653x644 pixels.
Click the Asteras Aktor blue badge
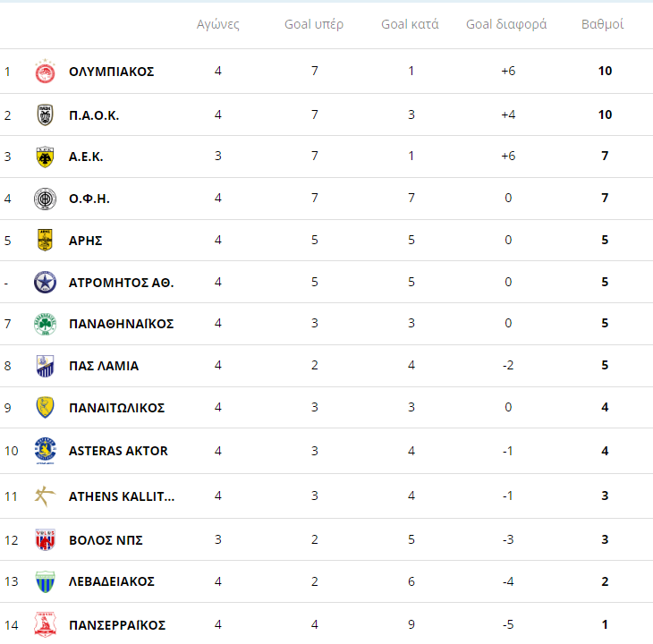(45, 451)
